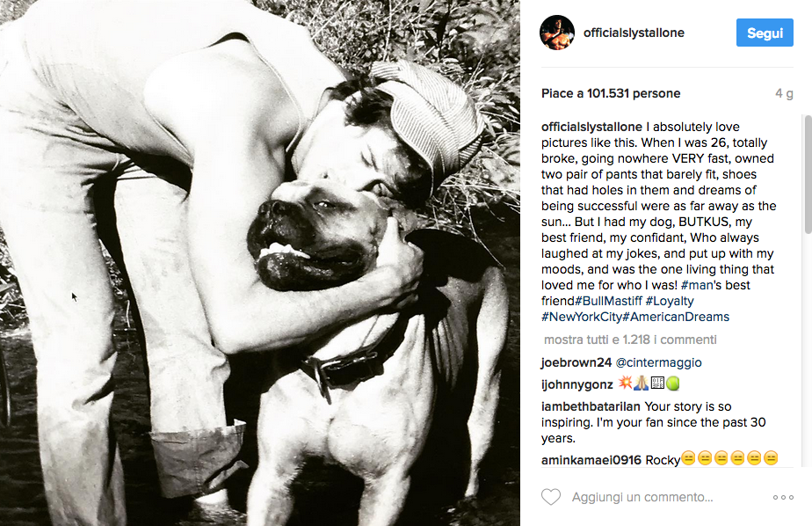This screenshot has width=812, height=526.
Task: Open the #BullMastiff hashtag
Action: [x=612, y=301]
